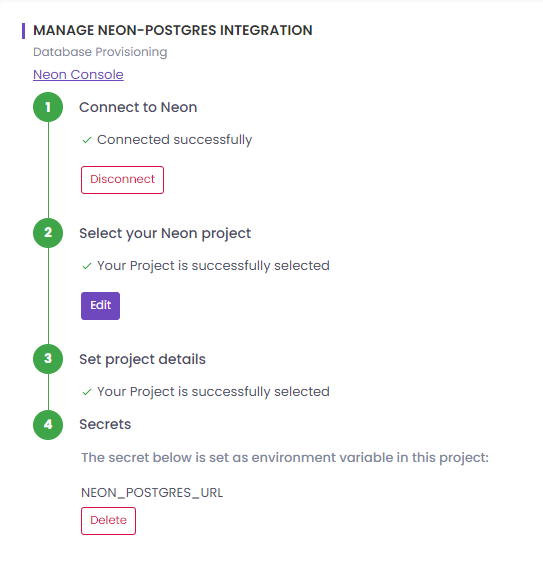Click the Secrets step heading
This screenshot has width=543, height=572.
point(105,424)
